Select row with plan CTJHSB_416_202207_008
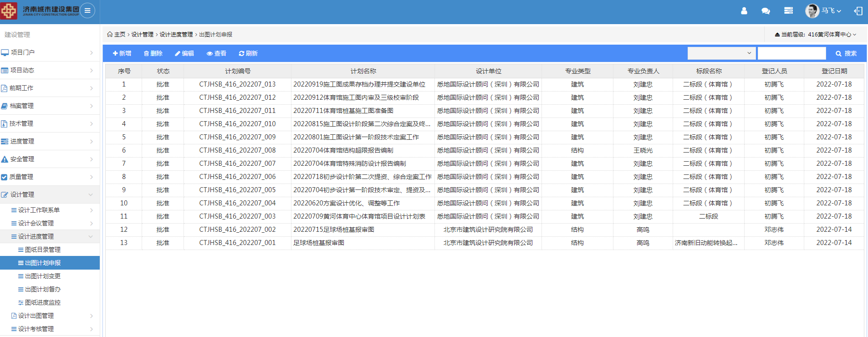This screenshot has height=337, width=868. point(237,150)
